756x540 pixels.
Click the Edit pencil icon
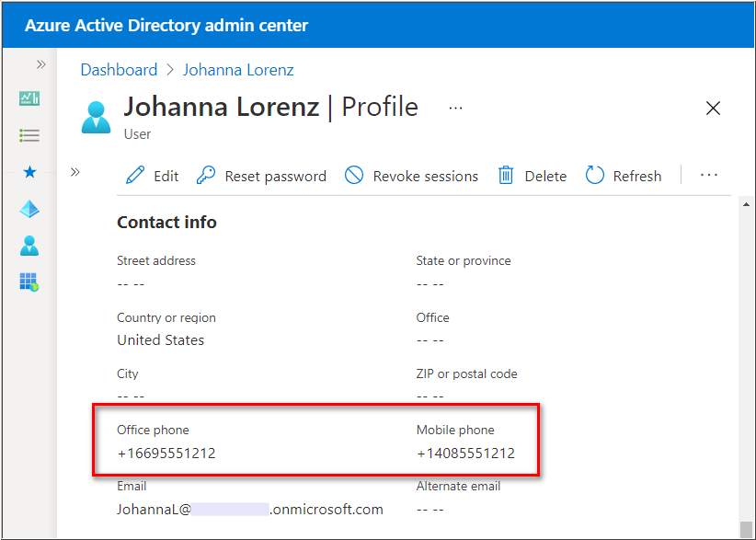[x=136, y=176]
